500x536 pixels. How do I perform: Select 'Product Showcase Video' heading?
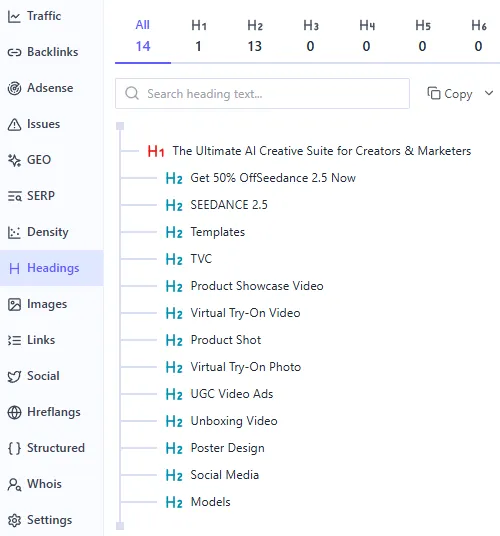pyautogui.click(x=257, y=286)
